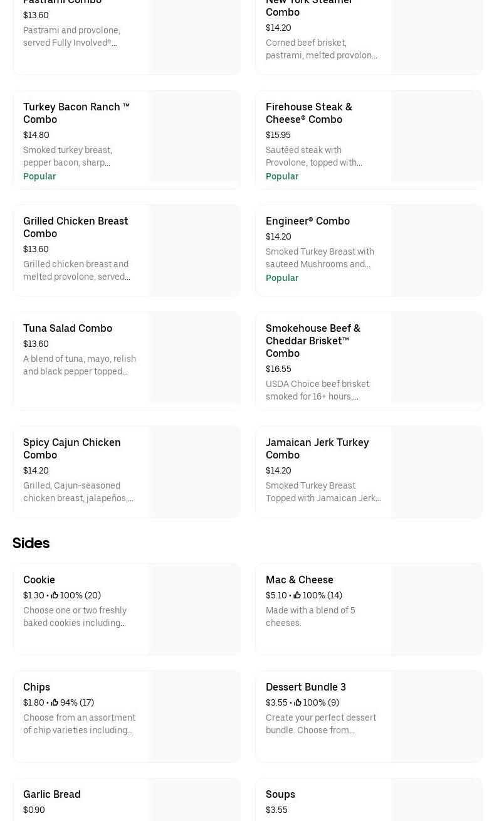504x821 pixels.
Task: Open the Garlic Bread side item
Action: click(52, 794)
